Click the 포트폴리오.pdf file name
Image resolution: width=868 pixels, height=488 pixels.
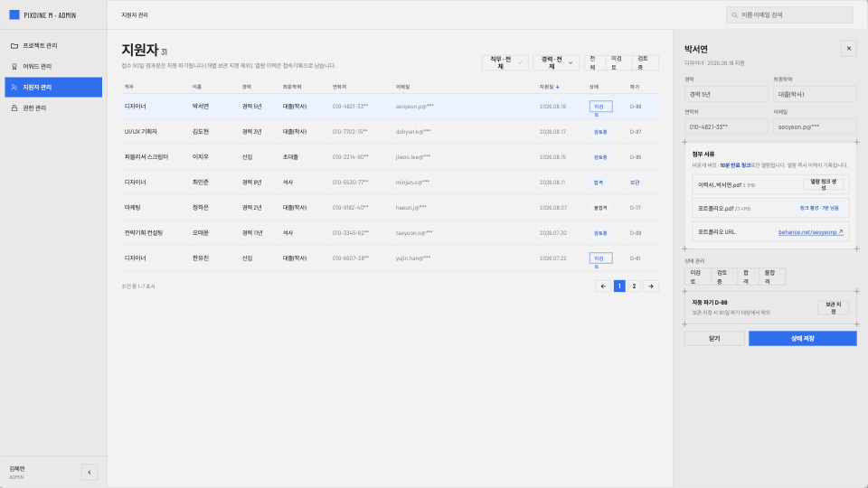[x=716, y=209]
